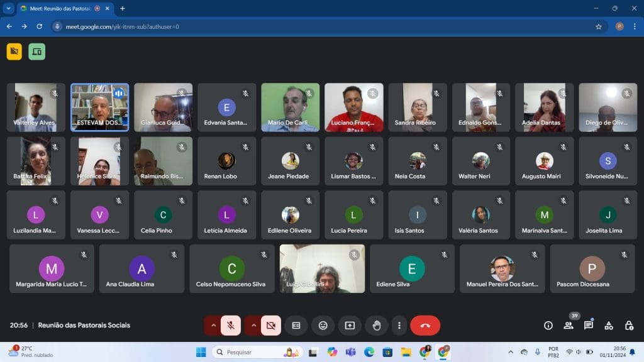644x362 pixels.
Task: Toggle closed captions button
Action: click(x=296, y=326)
